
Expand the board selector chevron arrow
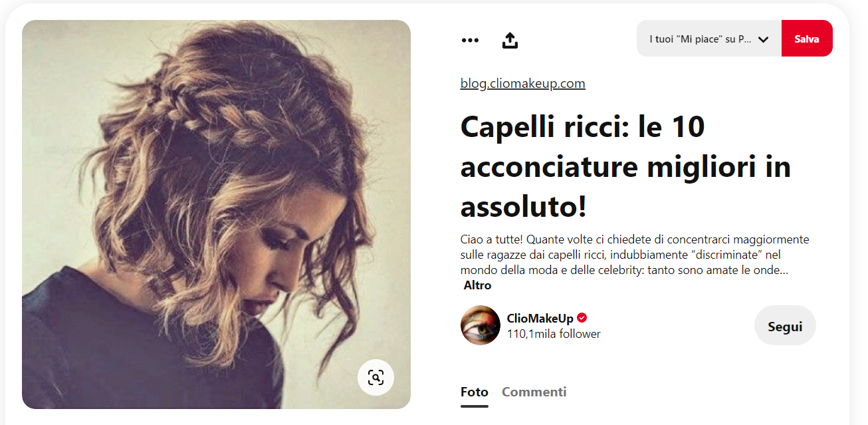[x=764, y=39]
